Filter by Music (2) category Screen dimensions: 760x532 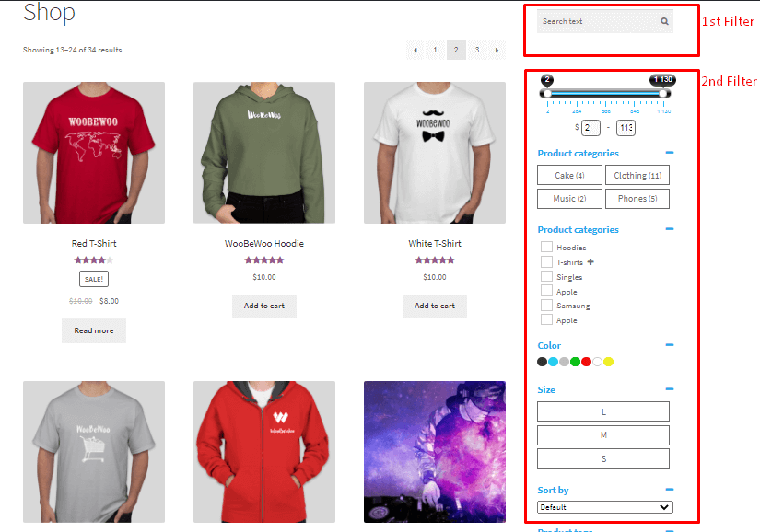pos(569,199)
